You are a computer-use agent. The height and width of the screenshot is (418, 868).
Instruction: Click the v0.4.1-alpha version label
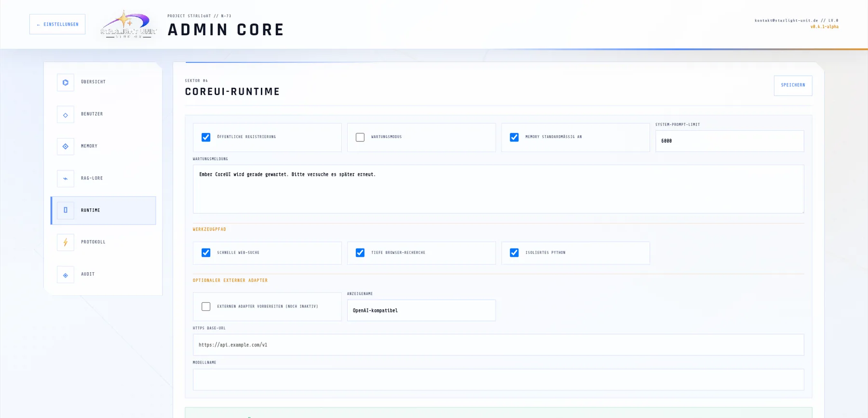(824, 27)
